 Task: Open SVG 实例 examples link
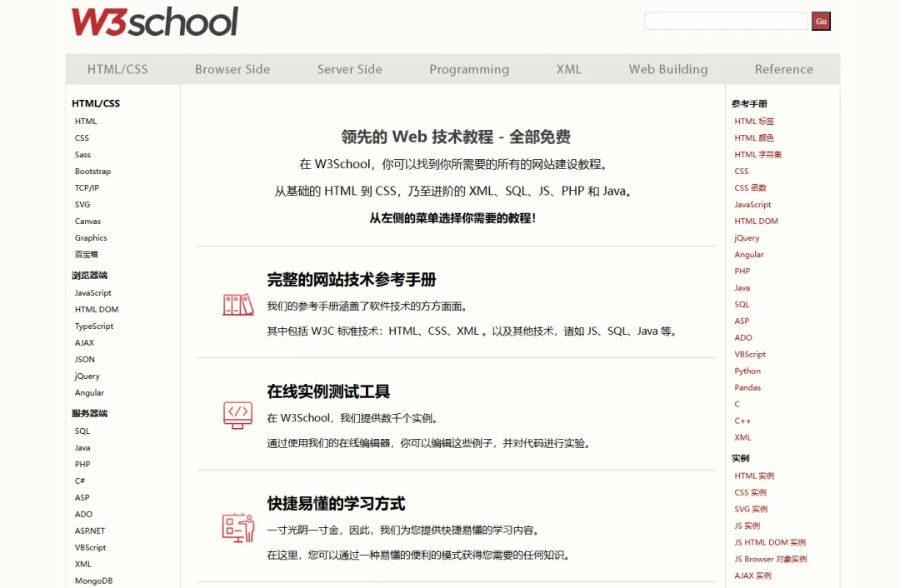(751, 509)
